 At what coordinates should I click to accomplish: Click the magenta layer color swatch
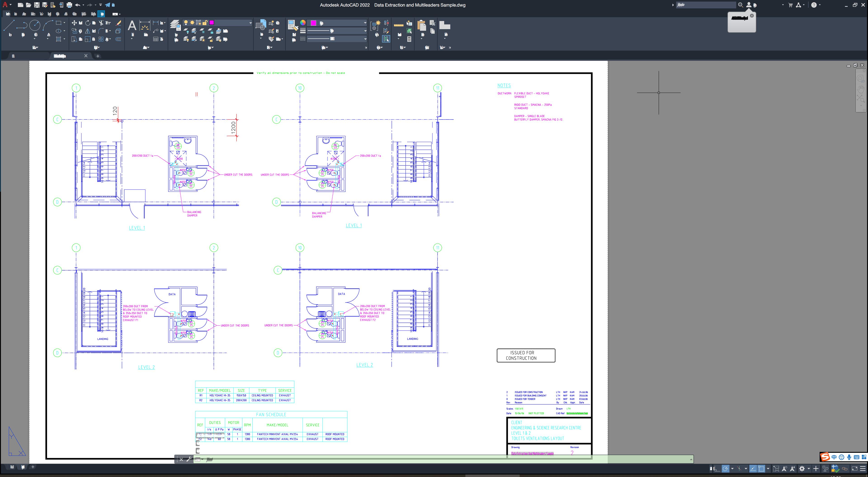tap(212, 23)
